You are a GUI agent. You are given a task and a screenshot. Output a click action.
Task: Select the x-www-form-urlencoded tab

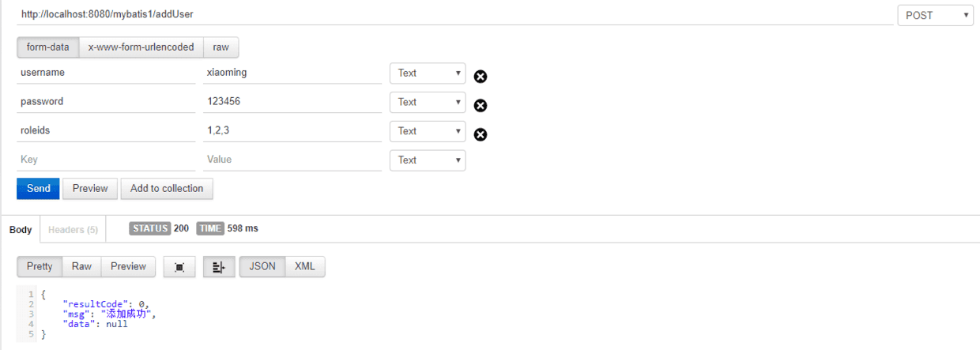pyautogui.click(x=141, y=47)
